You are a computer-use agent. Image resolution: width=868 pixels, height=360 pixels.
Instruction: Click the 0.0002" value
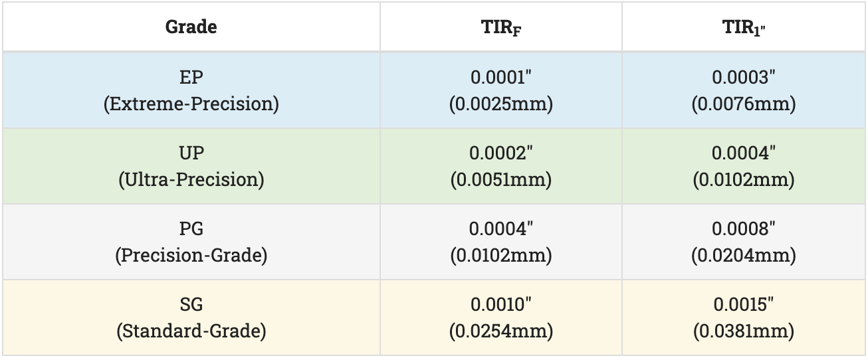tap(501, 153)
